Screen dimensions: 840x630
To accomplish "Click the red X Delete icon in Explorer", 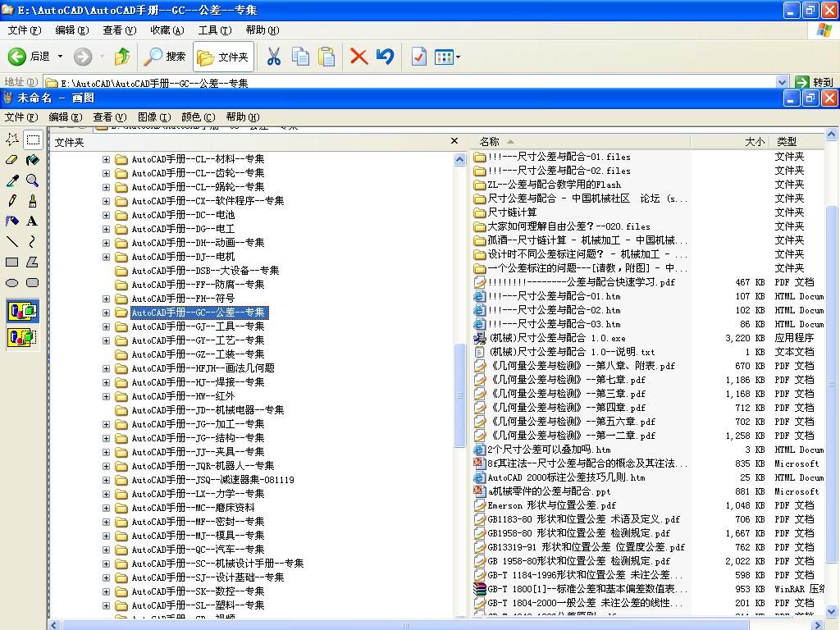I will 358,57.
